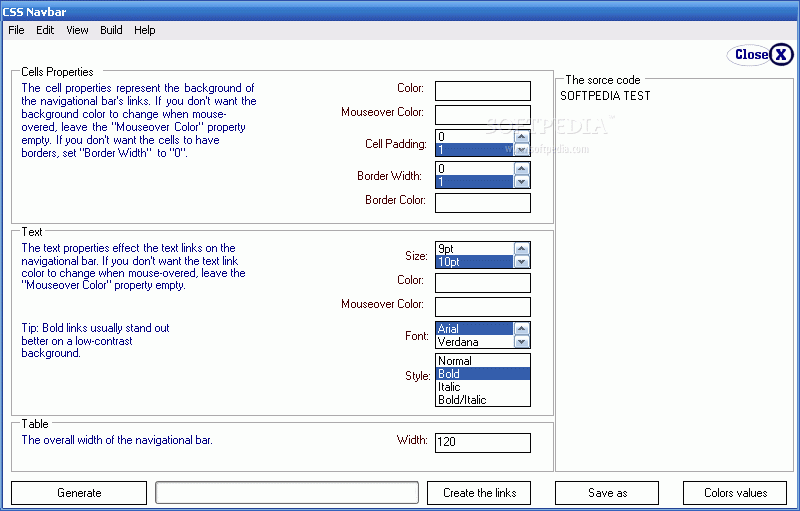Select Verdana in Font list

(474, 342)
